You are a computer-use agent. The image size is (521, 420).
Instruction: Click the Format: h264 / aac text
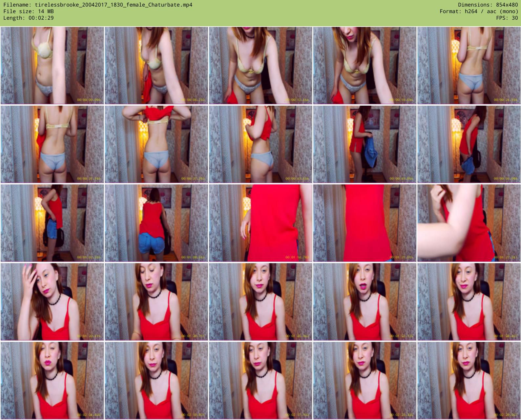(x=479, y=11)
